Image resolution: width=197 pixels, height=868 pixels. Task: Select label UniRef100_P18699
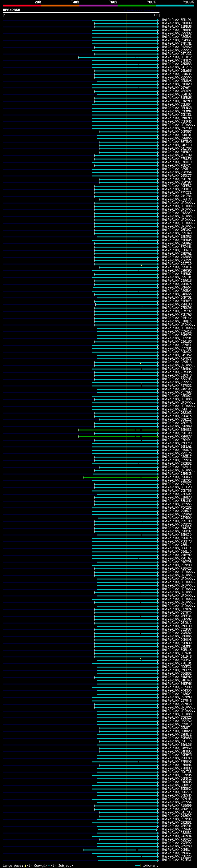point(176,805)
